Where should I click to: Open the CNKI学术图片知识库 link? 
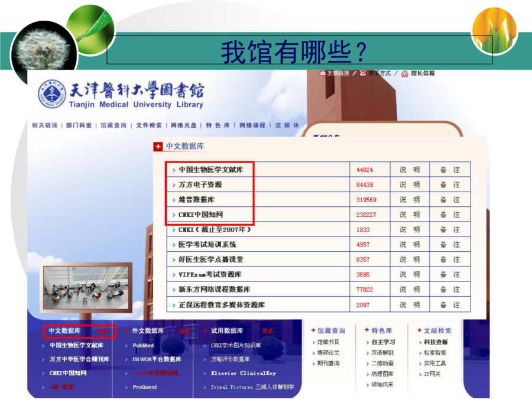click(x=236, y=345)
